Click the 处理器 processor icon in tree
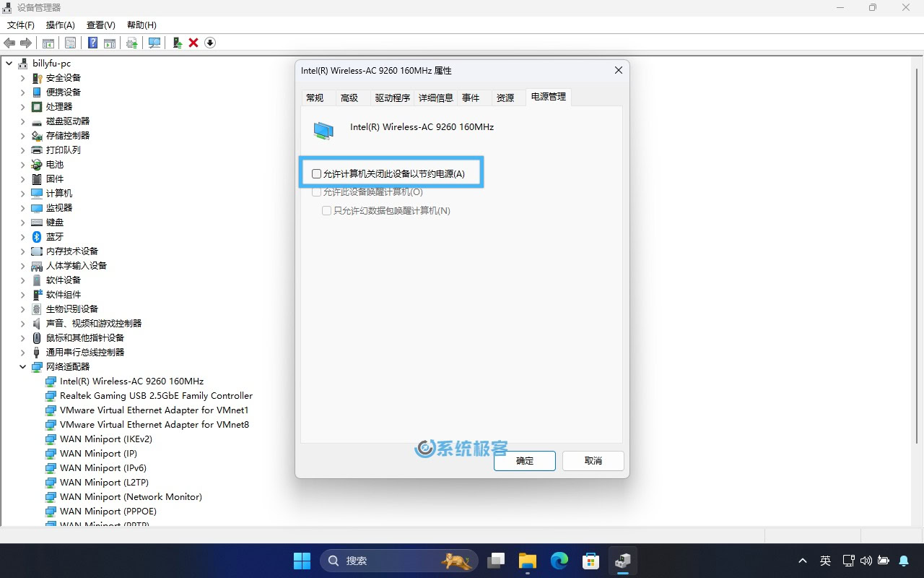 coord(37,106)
